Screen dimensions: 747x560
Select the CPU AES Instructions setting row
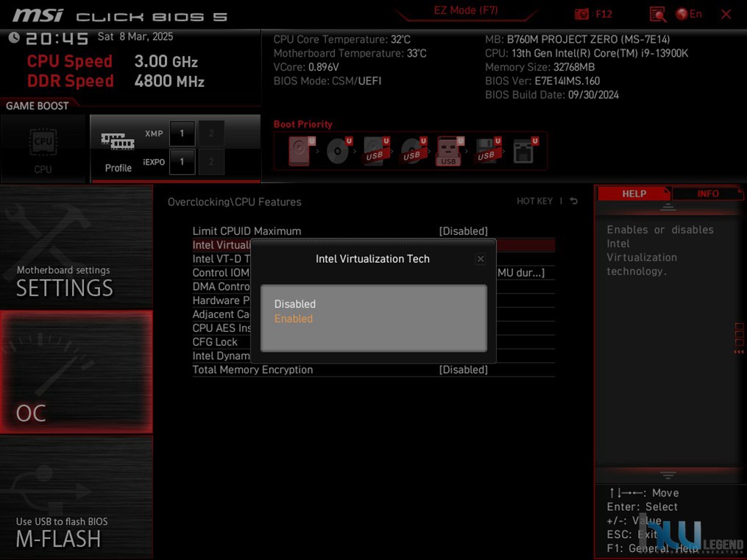[221, 328]
